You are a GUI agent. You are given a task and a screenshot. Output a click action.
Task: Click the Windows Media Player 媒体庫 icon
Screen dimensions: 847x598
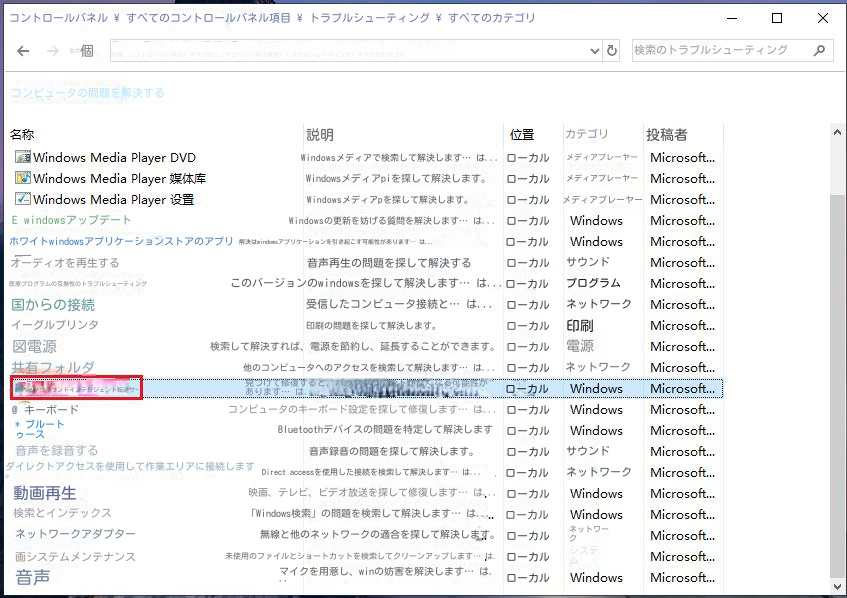pyautogui.click(x=24, y=178)
